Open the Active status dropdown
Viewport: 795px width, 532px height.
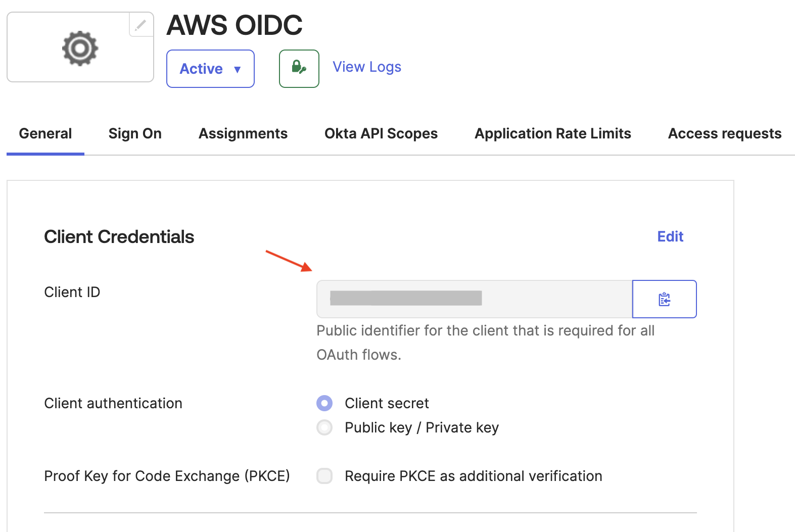[x=202, y=69]
